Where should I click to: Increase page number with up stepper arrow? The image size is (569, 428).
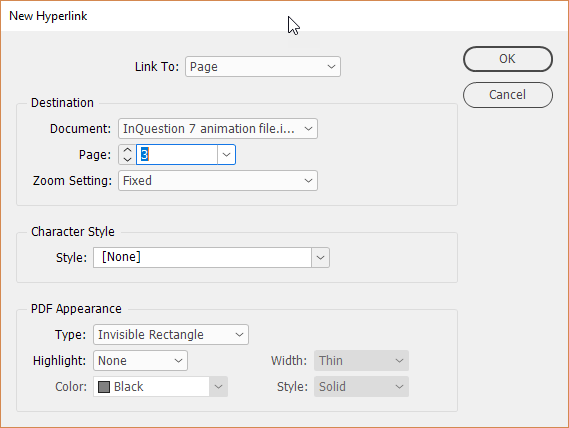click(x=127, y=150)
